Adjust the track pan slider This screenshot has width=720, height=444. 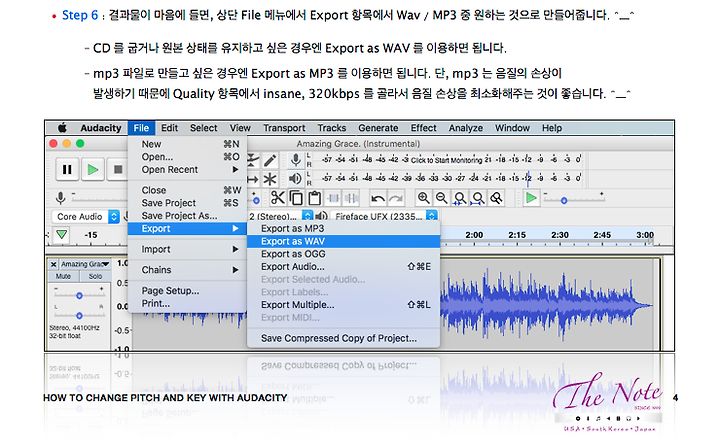tap(79, 315)
